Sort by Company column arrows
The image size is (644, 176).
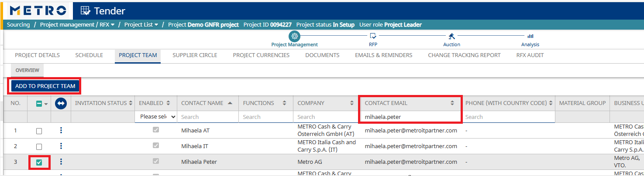click(x=352, y=103)
